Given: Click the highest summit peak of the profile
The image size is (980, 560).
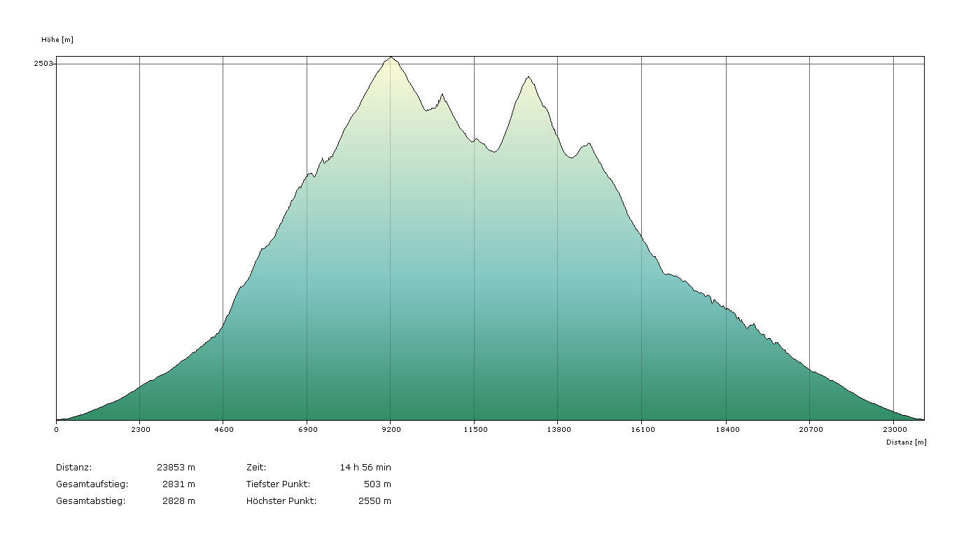Looking at the screenshot, I should click(x=391, y=57).
